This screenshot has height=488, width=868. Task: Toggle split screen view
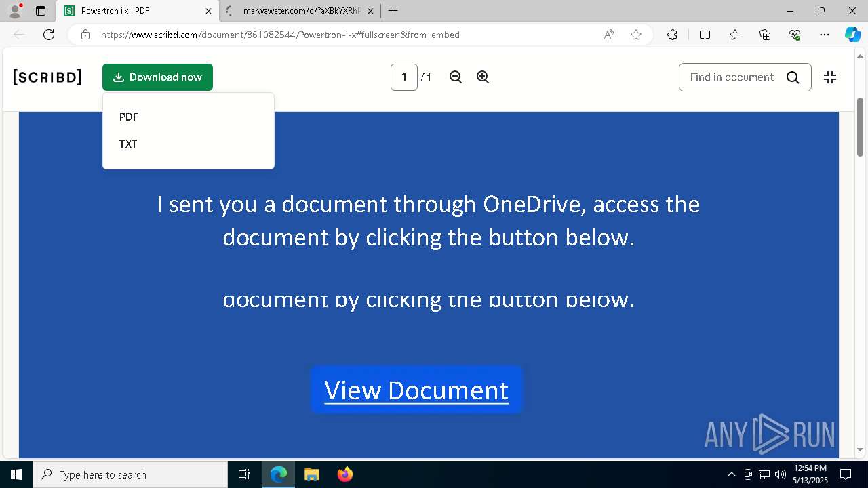click(x=705, y=35)
